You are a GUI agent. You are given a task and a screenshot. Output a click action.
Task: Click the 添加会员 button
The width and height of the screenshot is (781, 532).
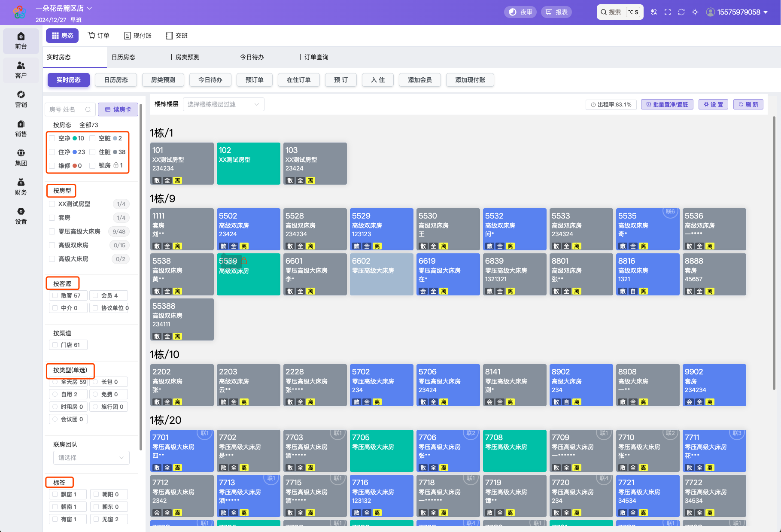[419, 80]
